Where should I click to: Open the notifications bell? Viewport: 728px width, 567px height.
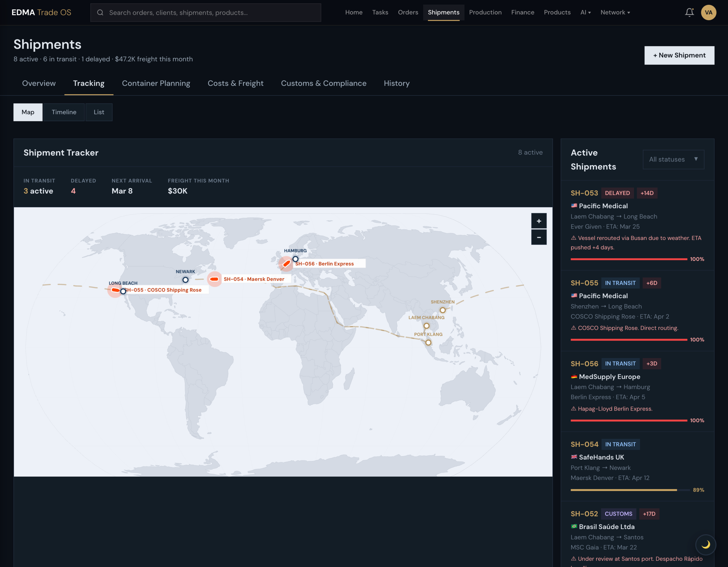click(x=689, y=12)
